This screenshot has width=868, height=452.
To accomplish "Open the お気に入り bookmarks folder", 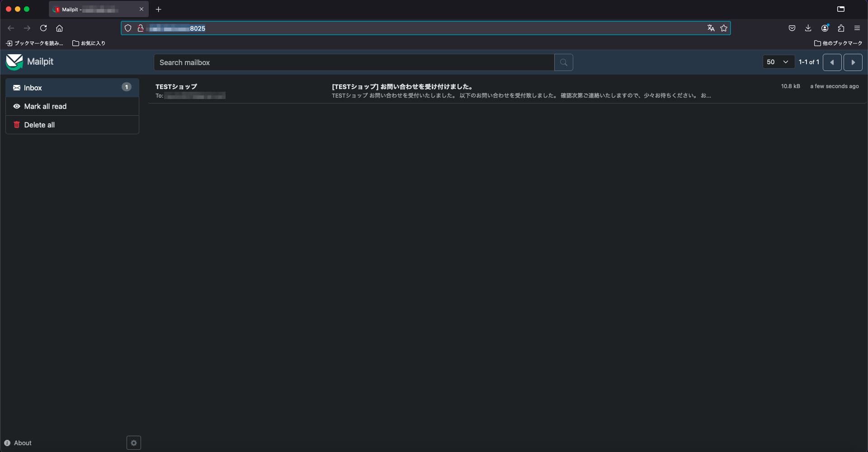I will point(89,43).
